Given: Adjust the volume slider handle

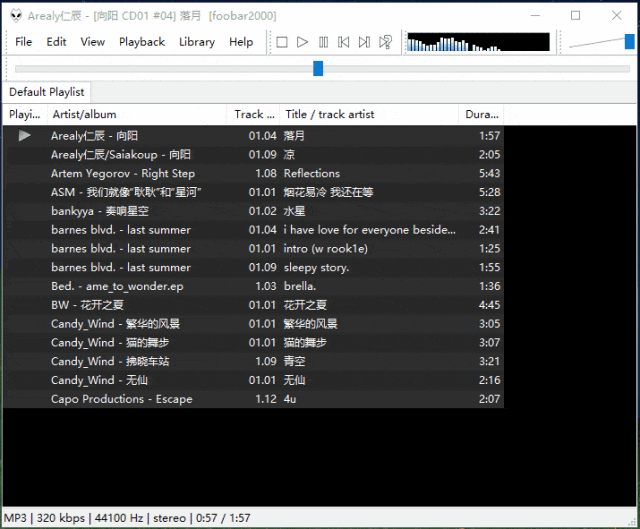Looking at the screenshot, I should pyautogui.click(x=629, y=42).
